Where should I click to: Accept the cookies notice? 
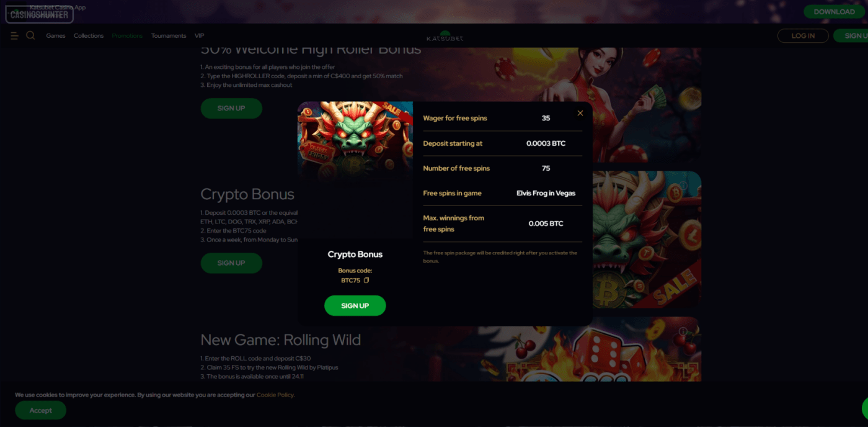coord(41,410)
